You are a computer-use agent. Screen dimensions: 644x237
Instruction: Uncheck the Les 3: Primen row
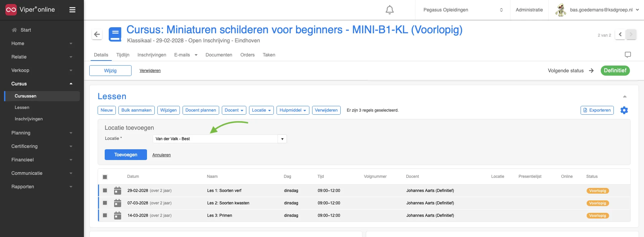(x=105, y=215)
